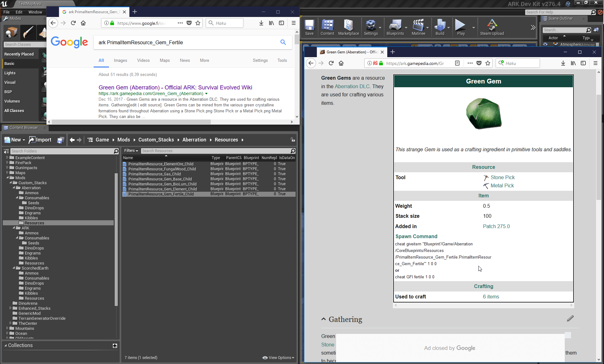Open the Stone Pick wiki link

coord(502,177)
